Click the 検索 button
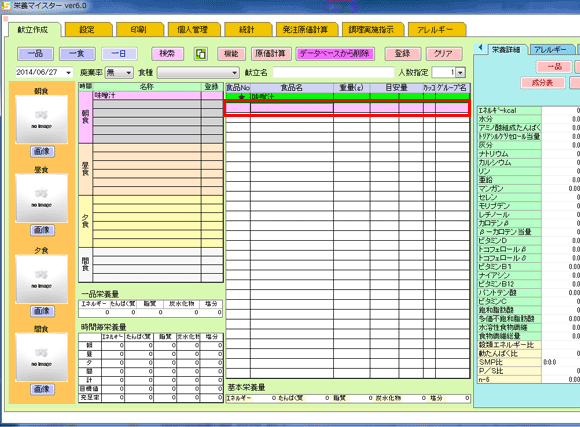The width and height of the screenshot is (580, 427). tap(167, 54)
